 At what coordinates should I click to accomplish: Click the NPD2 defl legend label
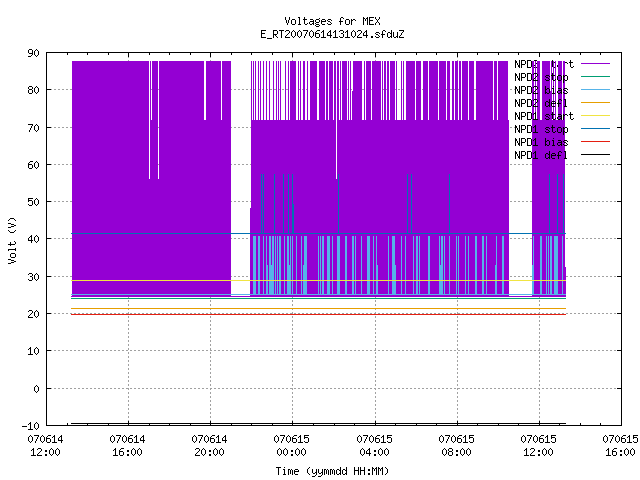click(541, 103)
